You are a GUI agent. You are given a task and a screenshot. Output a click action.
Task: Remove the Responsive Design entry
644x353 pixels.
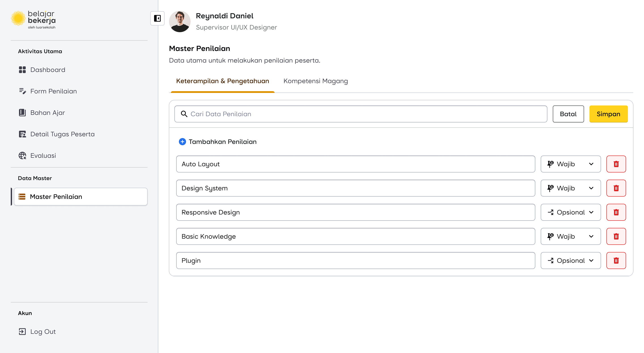coord(616,212)
